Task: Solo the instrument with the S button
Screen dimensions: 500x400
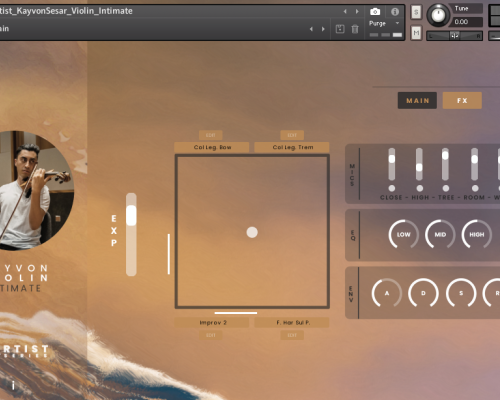Action: click(x=416, y=12)
